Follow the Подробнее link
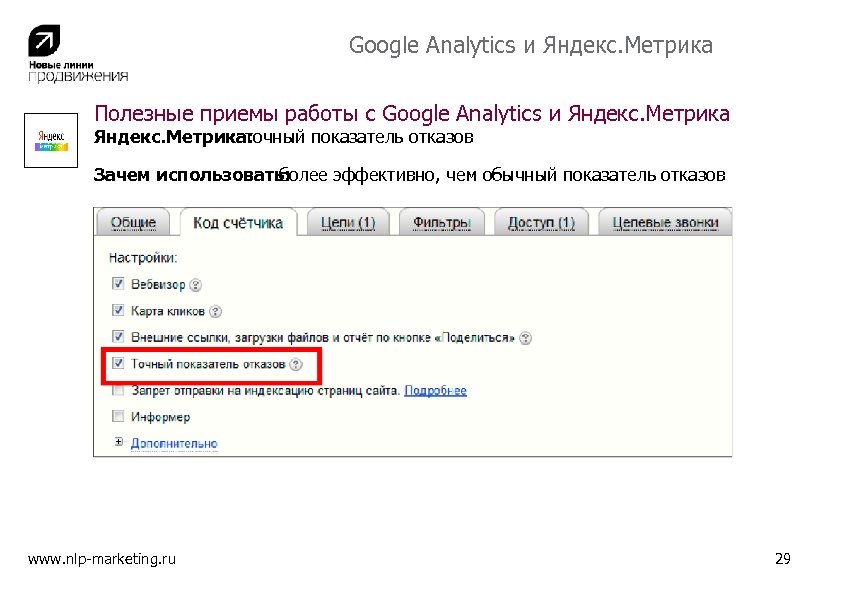This screenshot has width=842, height=595. (x=435, y=390)
